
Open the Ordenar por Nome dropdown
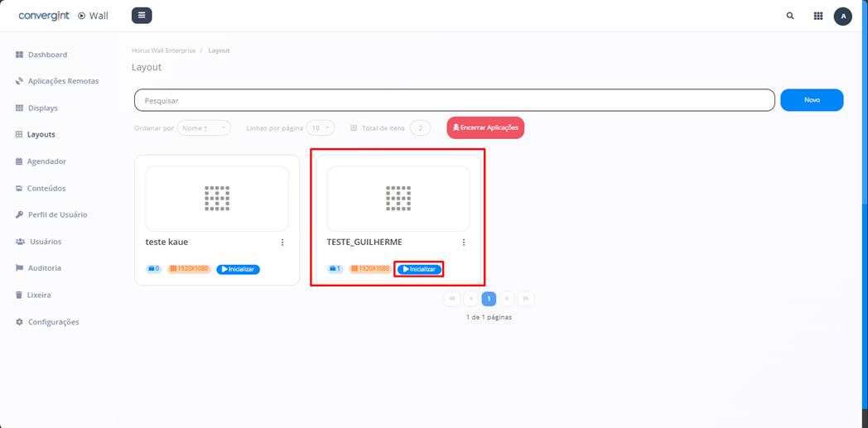[x=204, y=128]
